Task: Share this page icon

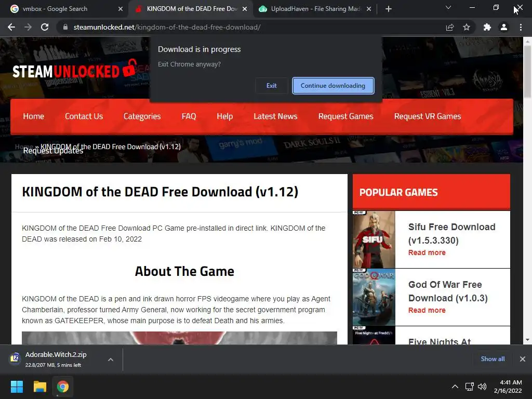Action: pos(450,27)
